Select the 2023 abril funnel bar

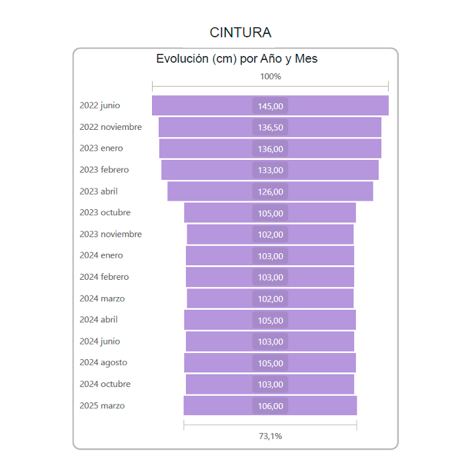tap(207, 191)
